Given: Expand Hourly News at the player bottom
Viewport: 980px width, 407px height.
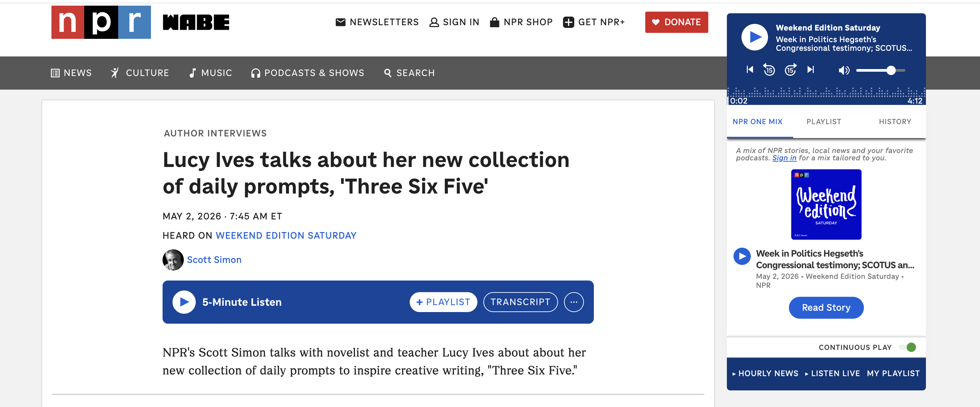Looking at the screenshot, I should [765, 373].
